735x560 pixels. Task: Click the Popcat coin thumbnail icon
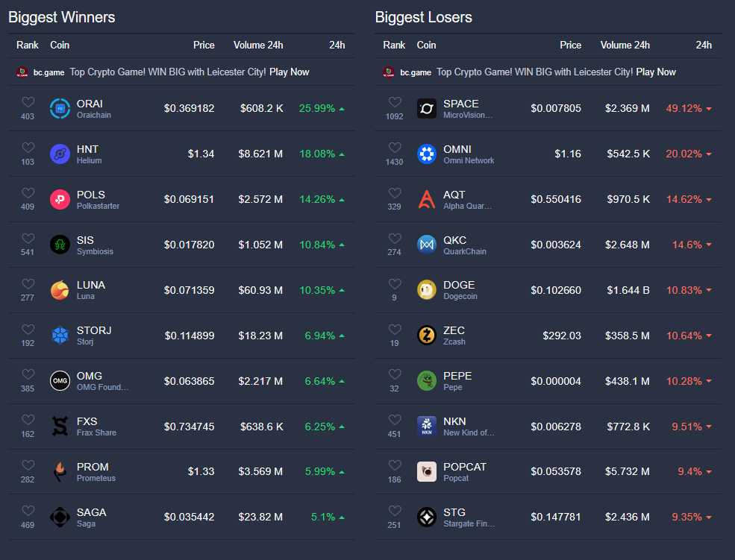[427, 471]
